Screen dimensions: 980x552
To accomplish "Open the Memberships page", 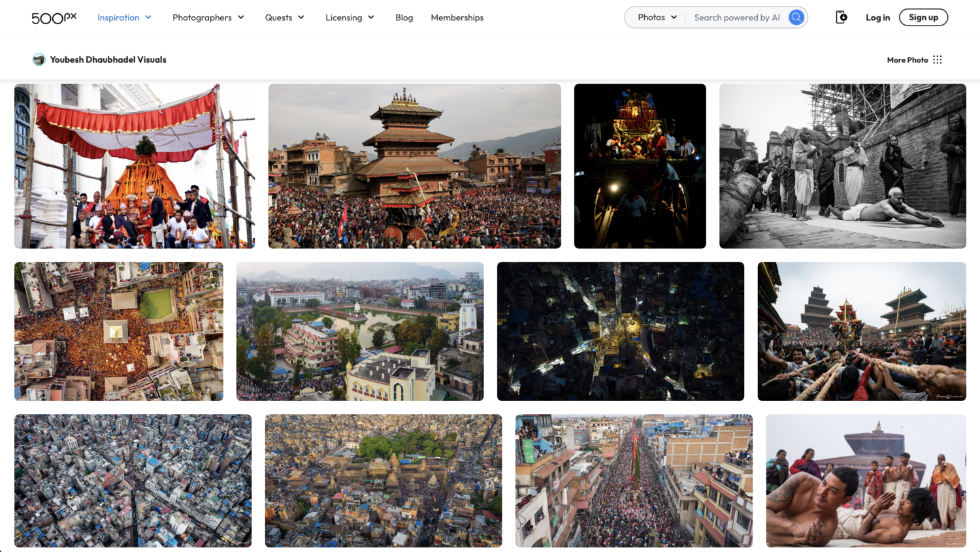I will click(457, 18).
